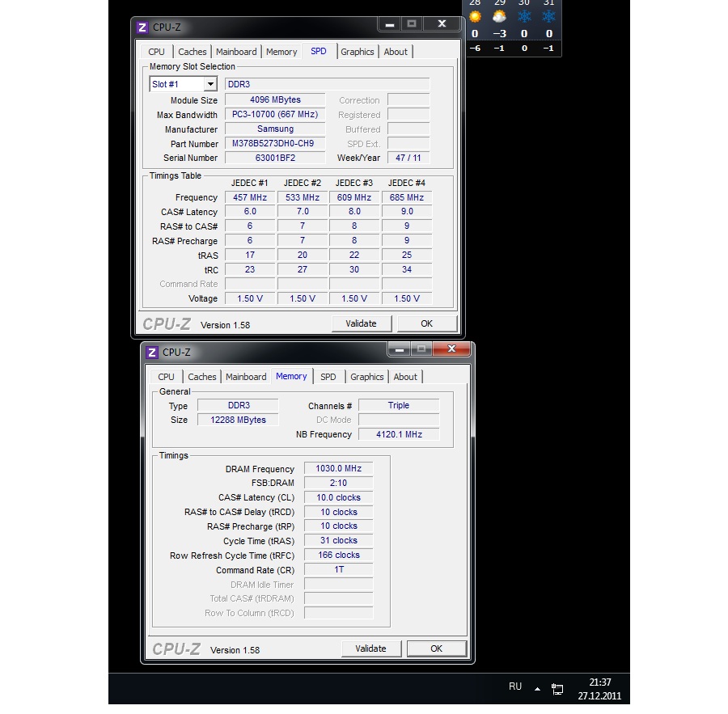728x714 pixels.
Task: Click the Max Bandwidth value PC3-10700 (667 MHz)
Action: (x=275, y=114)
